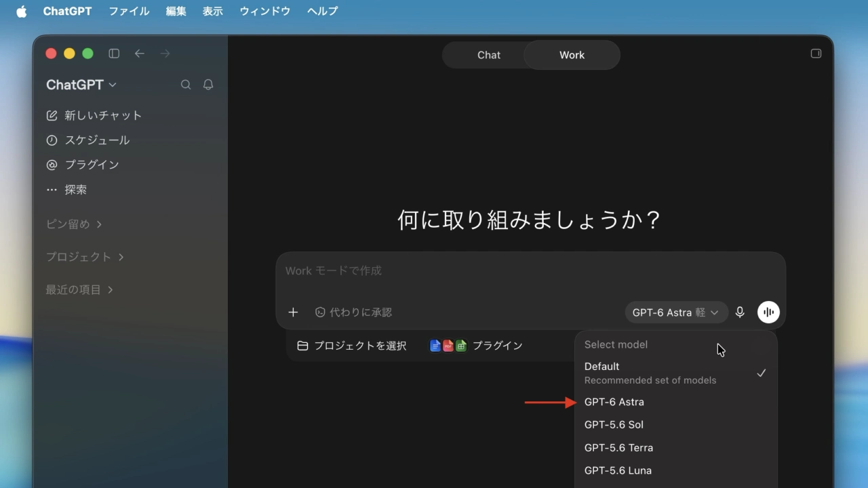Expand the ピン留め section
This screenshot has width=868, height=488.
[x=74, y=224]
